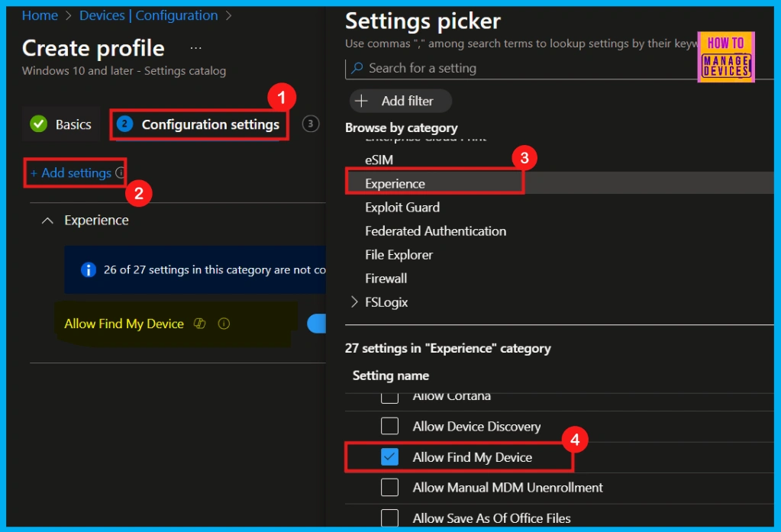781x532 pixels.
Task: Open the ellipsis menu beside Create profile
Action: (195, 48)
